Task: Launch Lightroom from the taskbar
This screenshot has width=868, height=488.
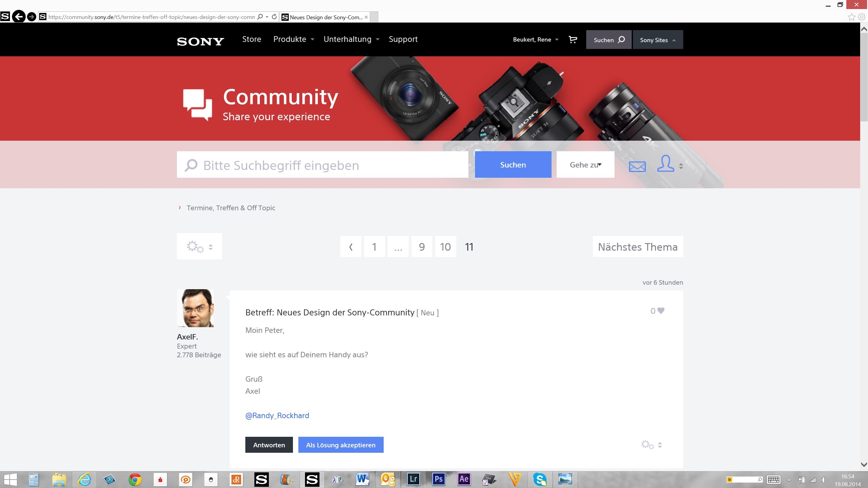Action: [x=414, y=479]
